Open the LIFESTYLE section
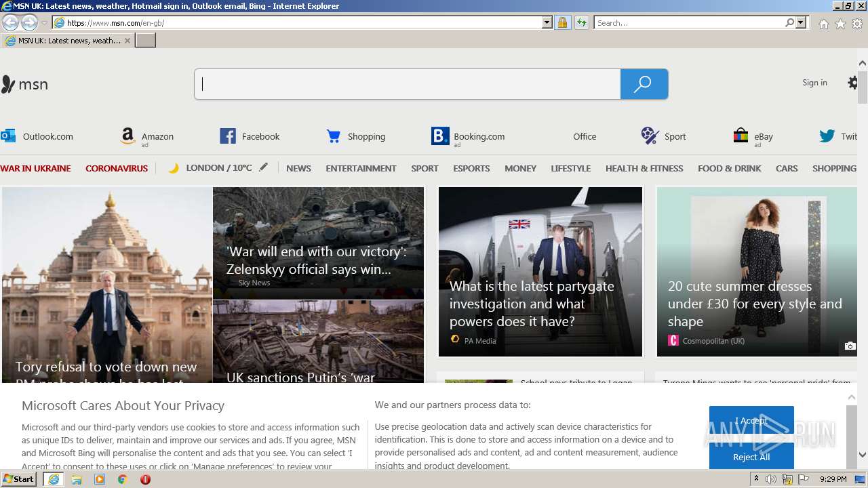 click(x=570, y=168)
